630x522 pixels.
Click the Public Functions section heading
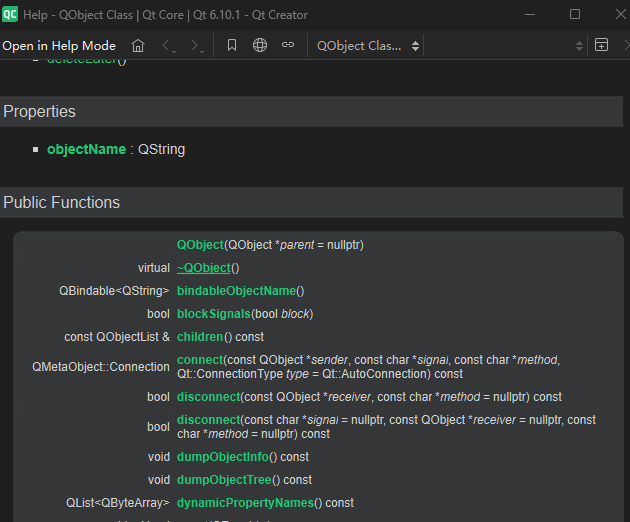tap(61, 202)
